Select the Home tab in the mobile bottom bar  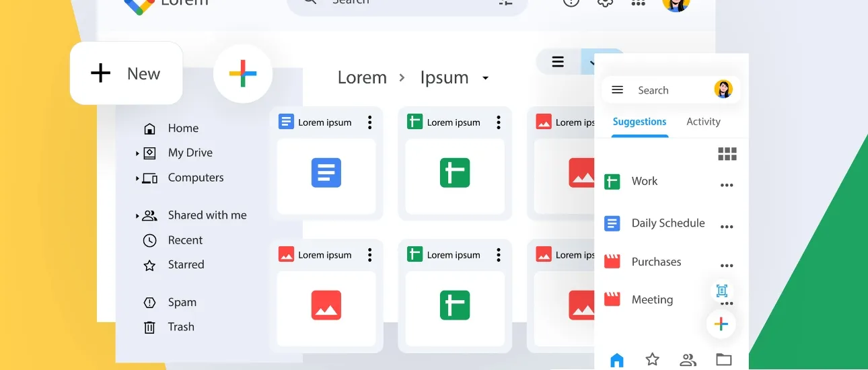tap(616, 361)
